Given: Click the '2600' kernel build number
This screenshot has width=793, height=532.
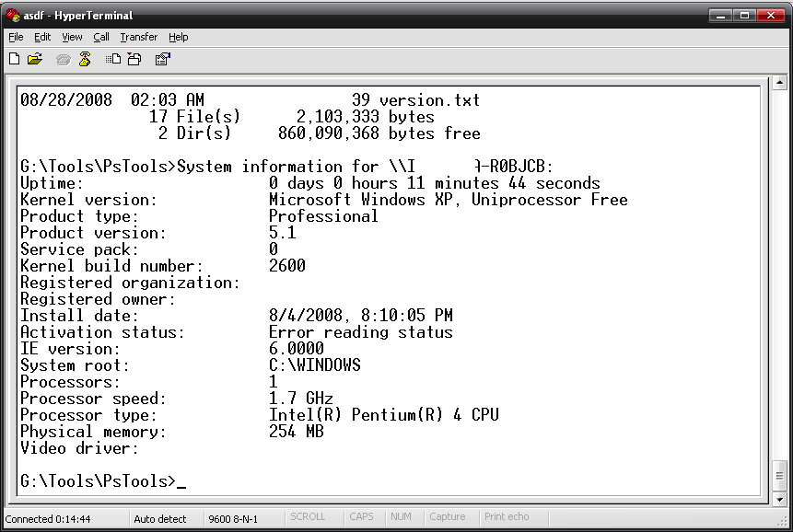Looking at the screenshot, I should tap(286, 266).
